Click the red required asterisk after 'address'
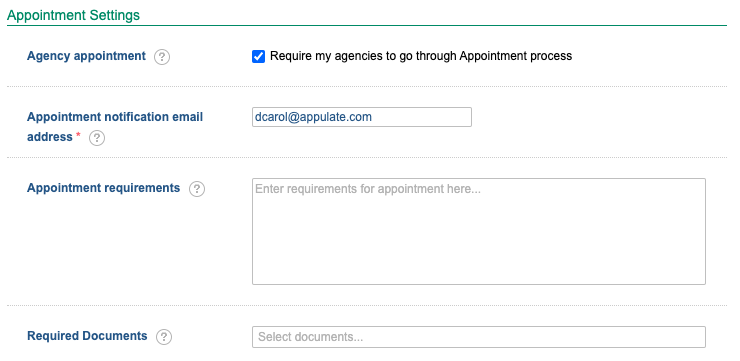 [78, 135]
